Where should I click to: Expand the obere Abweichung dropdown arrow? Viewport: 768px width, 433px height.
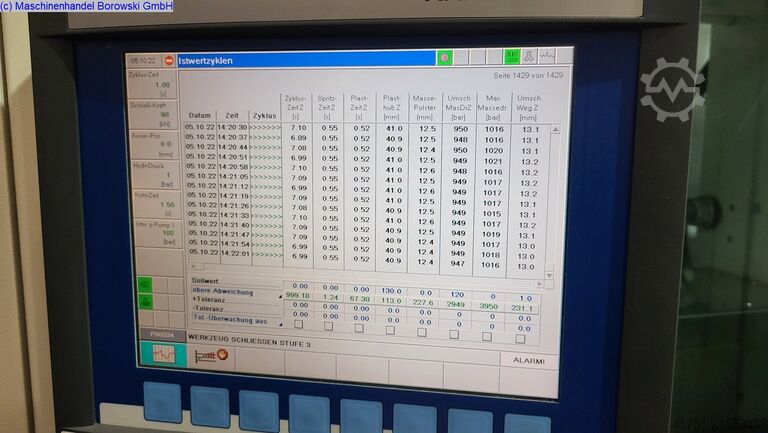pyautogui.click(x=280, y=296)
